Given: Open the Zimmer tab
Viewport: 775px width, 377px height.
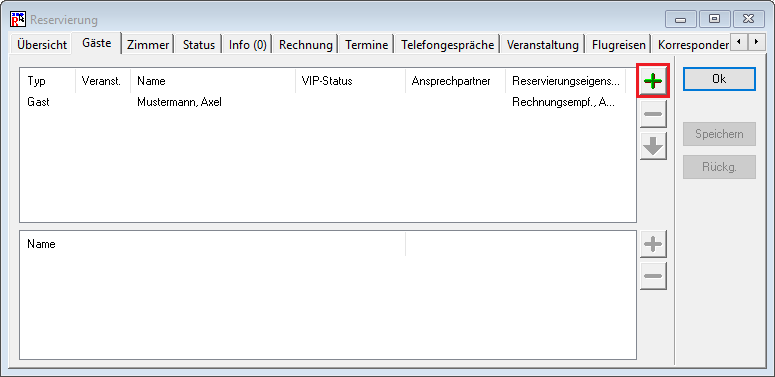Looking at the screenshot, I should coord(148,45).
